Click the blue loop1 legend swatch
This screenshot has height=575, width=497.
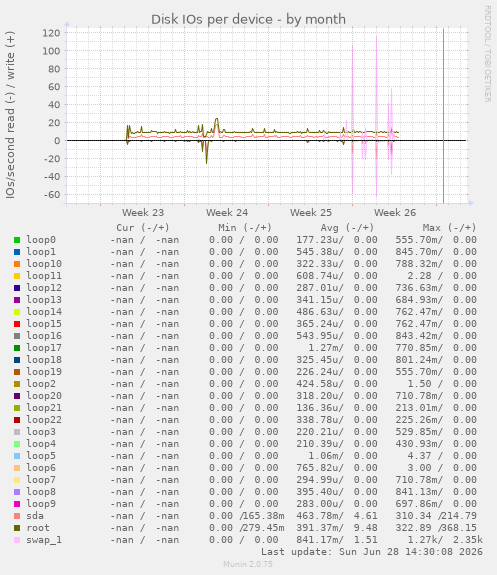(x=17, y=252)
